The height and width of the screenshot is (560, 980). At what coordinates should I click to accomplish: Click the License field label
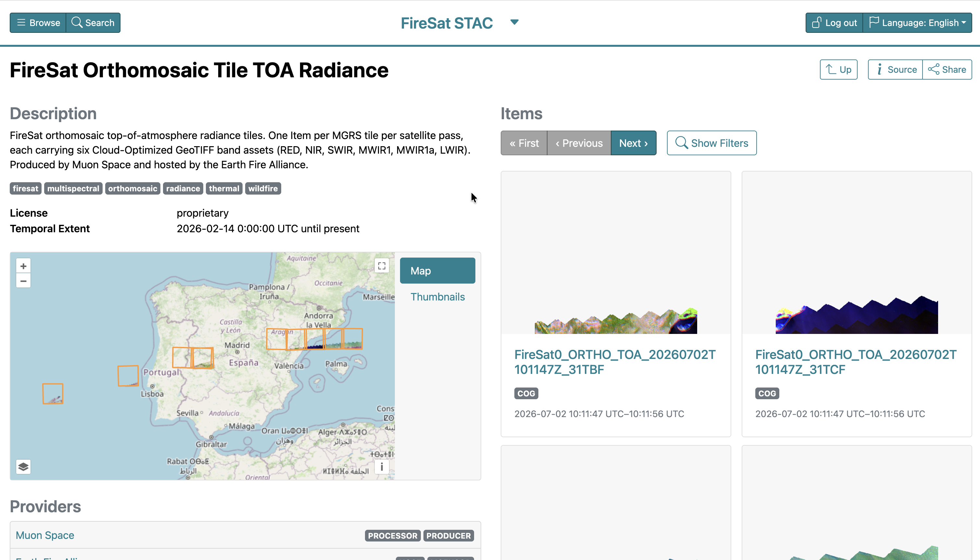point(29,213)
